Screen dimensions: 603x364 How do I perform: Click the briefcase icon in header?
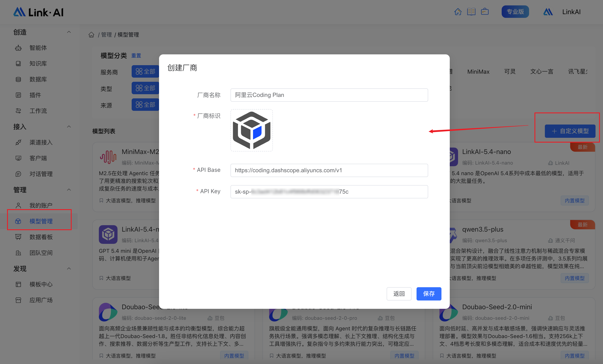pos(485,12)
